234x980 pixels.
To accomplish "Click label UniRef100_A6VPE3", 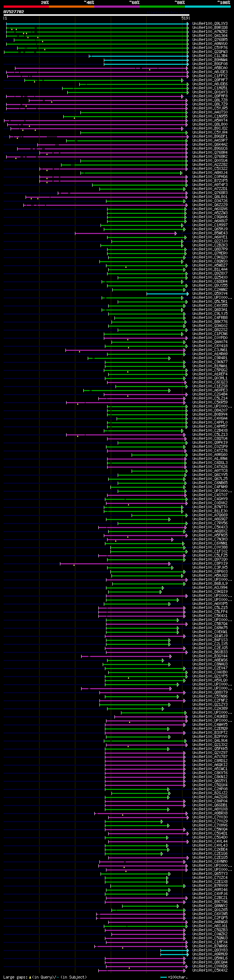I will tap(210, 390).
